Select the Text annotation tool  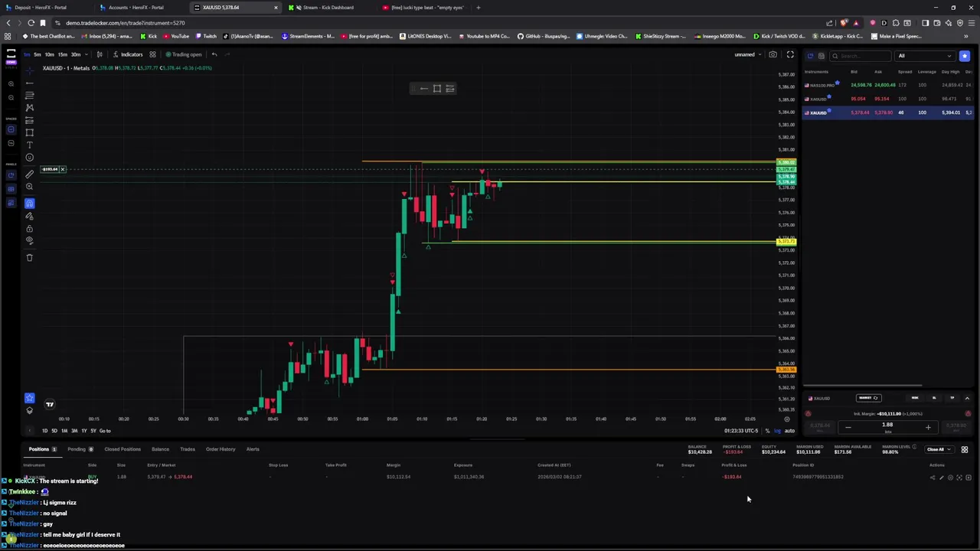coord(30,145)
